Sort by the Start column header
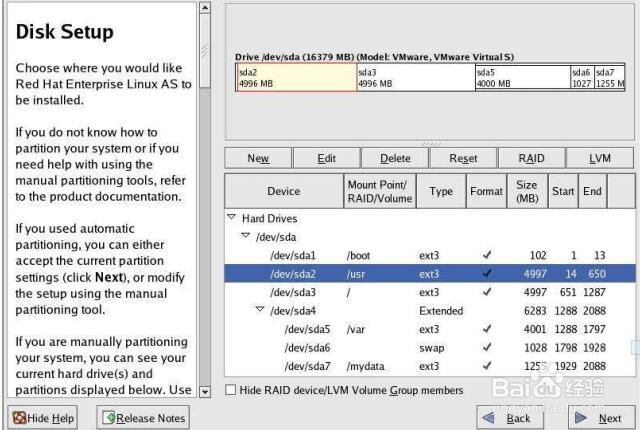640x430 pixels. (563, 191)
